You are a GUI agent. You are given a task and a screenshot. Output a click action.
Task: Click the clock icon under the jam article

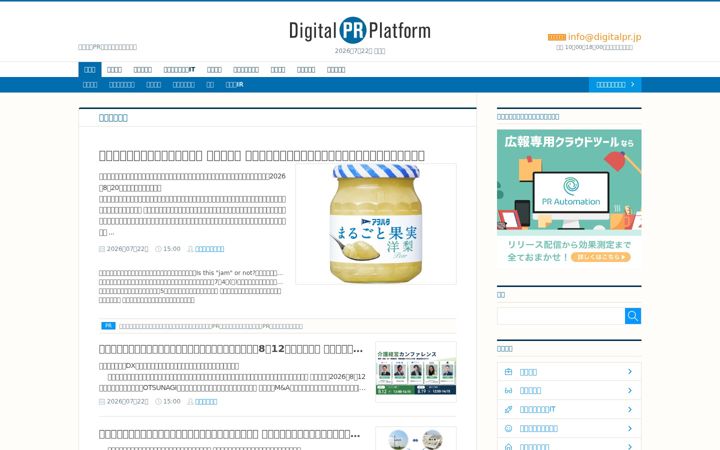tap(158, 249)
